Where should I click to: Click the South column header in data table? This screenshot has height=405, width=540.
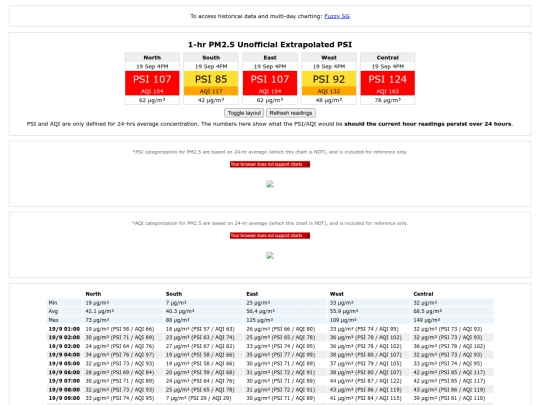(174, 294)
